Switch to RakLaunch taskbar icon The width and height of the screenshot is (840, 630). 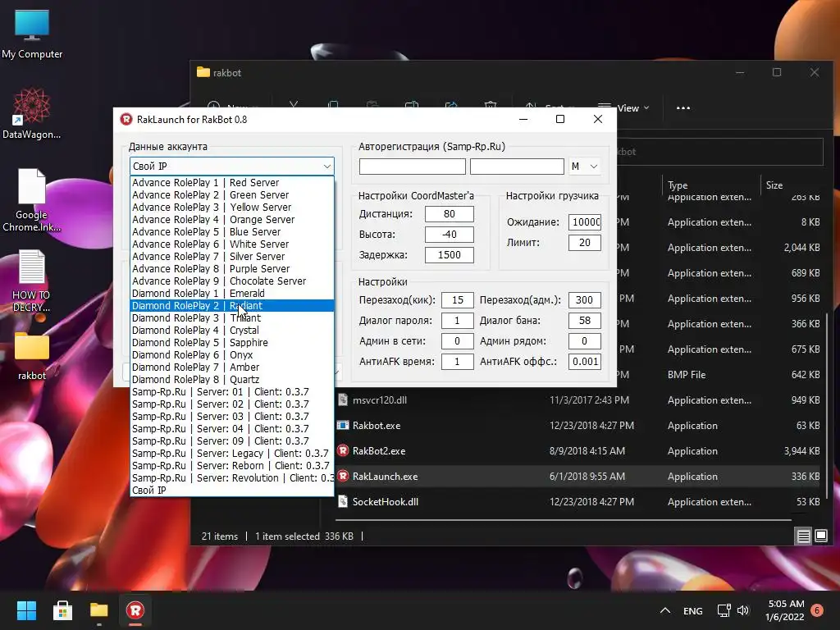coord(135,610)
